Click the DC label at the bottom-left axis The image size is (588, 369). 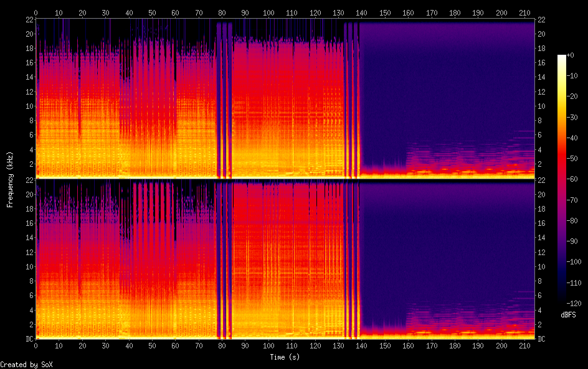(x=28, y=339)
